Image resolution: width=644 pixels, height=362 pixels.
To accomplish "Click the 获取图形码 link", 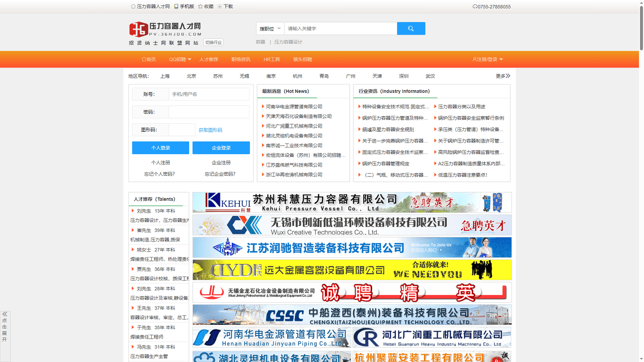I will 210,130.
